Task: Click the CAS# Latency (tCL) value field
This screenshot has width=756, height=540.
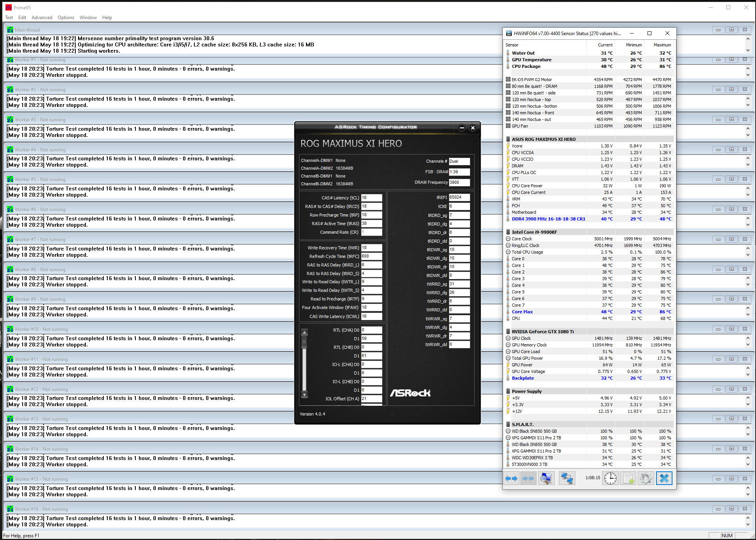Action: tap(371, 198)
